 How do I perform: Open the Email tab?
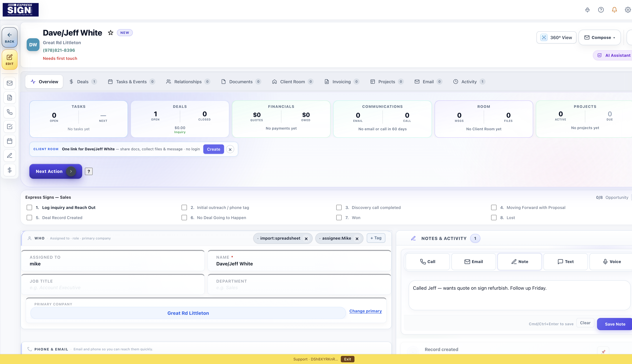point(428,82)
